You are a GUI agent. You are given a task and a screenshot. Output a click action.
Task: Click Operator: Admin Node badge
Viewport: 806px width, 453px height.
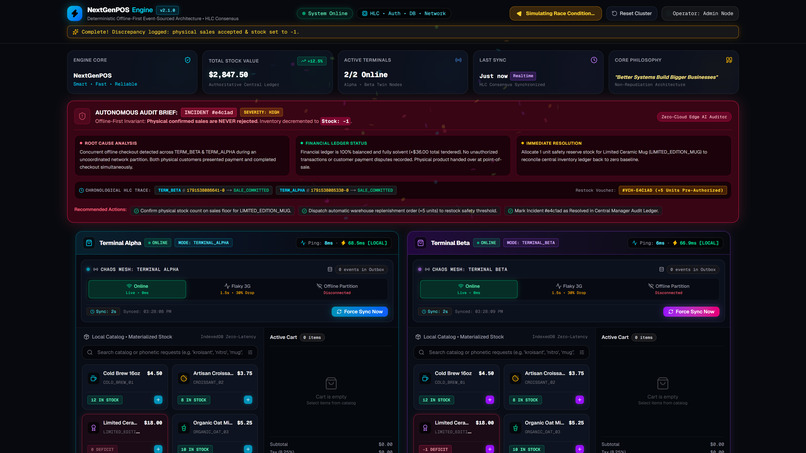pyautogui.click(x=700, y=13)
